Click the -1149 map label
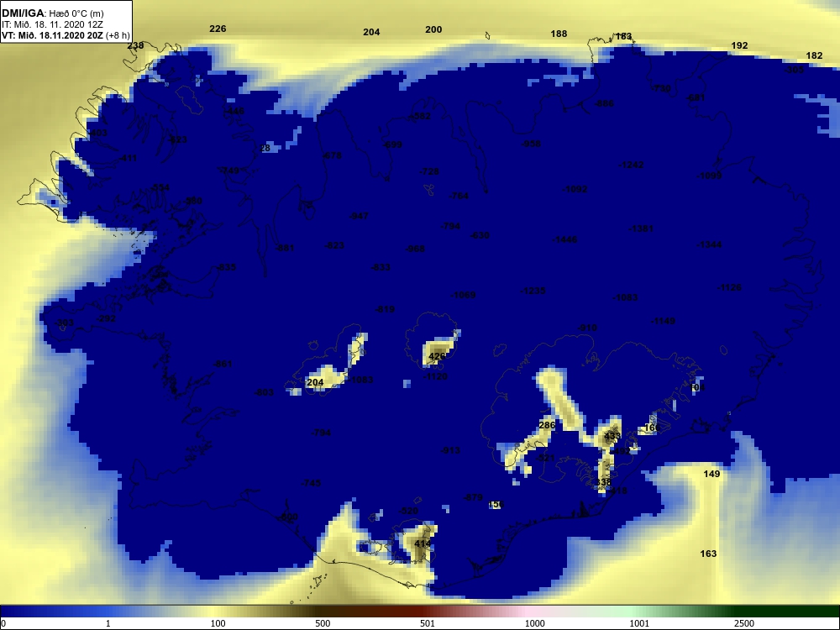Screen dimensions: 840x630 pos(663,321)
